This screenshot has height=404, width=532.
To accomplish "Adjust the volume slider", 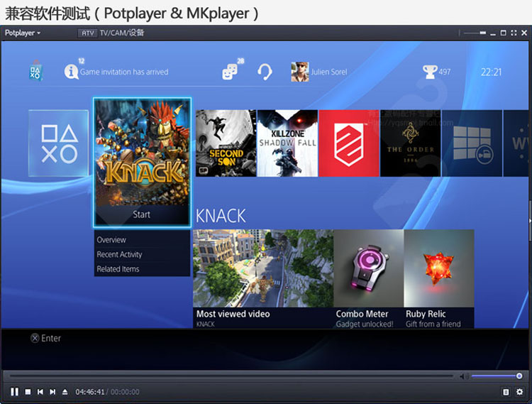I will click(x=497, y=376).
